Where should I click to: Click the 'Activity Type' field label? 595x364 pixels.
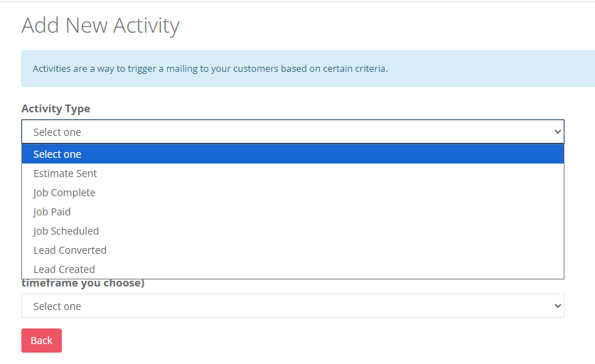(x=55, y=109)
